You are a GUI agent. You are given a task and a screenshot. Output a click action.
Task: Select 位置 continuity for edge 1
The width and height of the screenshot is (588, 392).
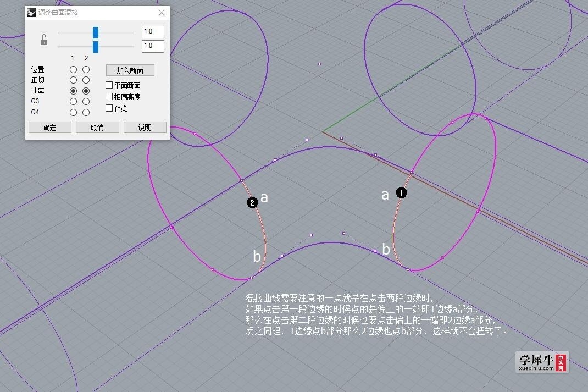tap(73, 69)
